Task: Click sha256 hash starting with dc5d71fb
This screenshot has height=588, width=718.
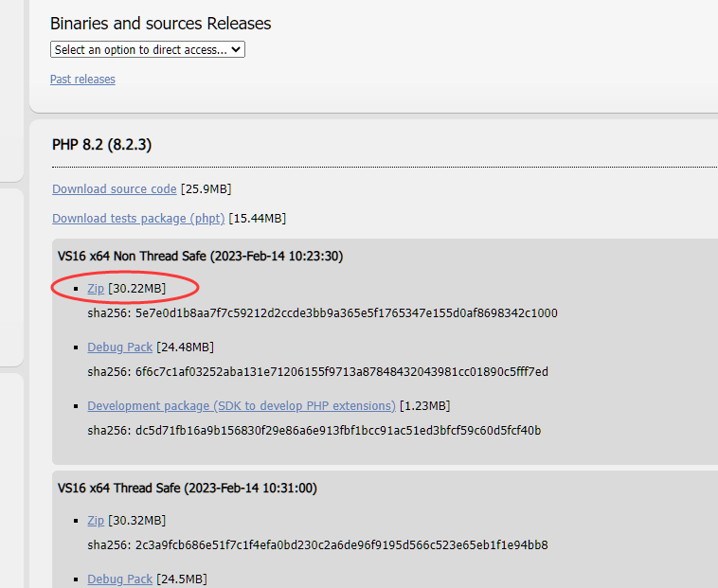Action: (x=338, y=431)
